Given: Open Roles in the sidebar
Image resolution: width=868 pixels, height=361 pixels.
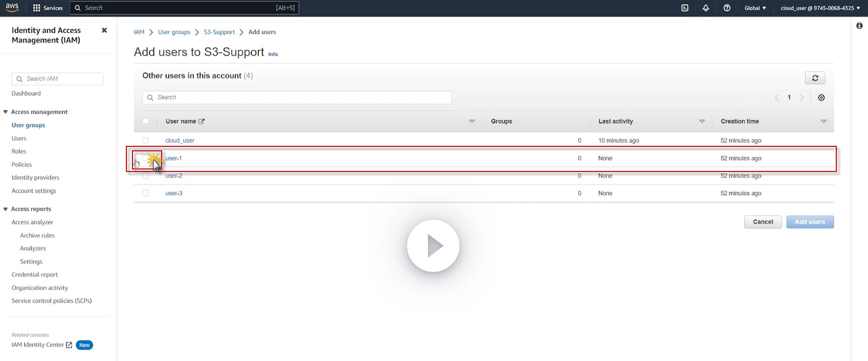Looking at the screenshot, I should [x=19, y=151].
